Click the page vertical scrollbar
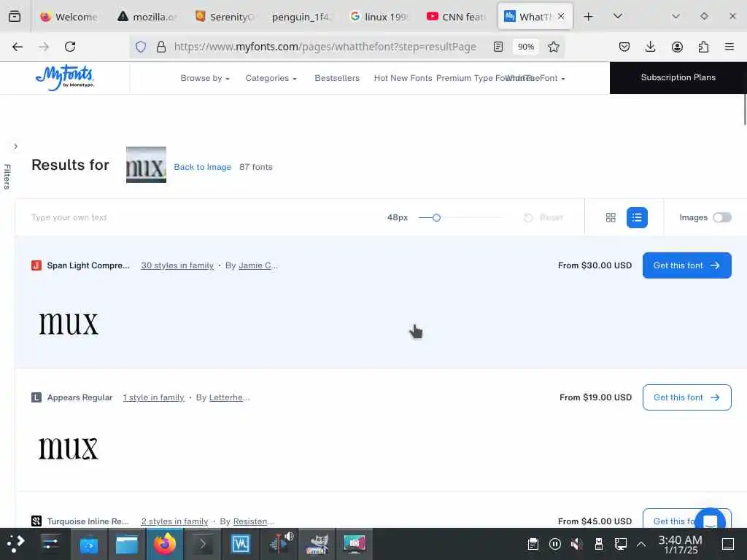 pyautogui.click(x=745, y=110)
